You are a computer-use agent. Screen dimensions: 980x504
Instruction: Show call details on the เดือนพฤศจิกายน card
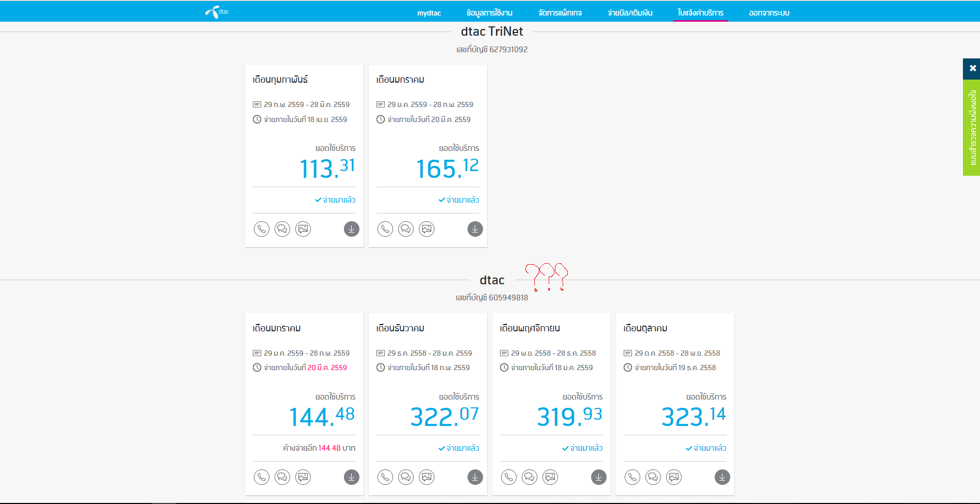[509, 477]
